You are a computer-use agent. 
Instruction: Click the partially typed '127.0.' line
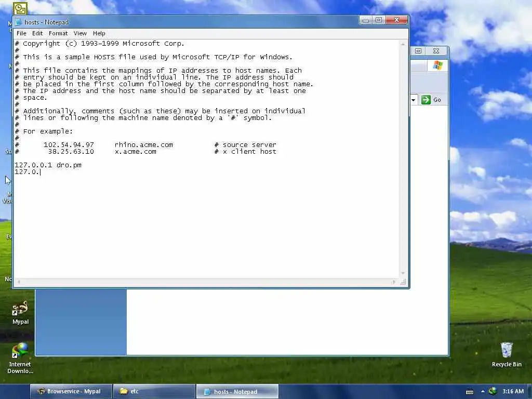(x=27, y=172)
